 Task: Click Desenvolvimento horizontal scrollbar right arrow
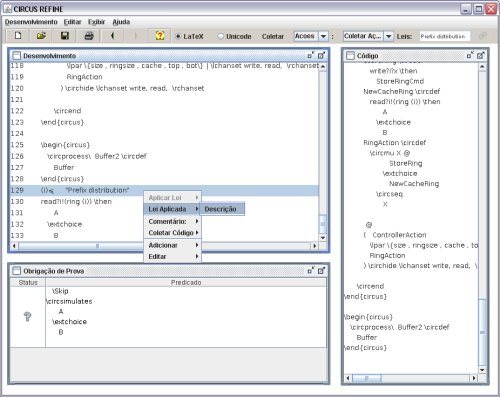point(314,246)
